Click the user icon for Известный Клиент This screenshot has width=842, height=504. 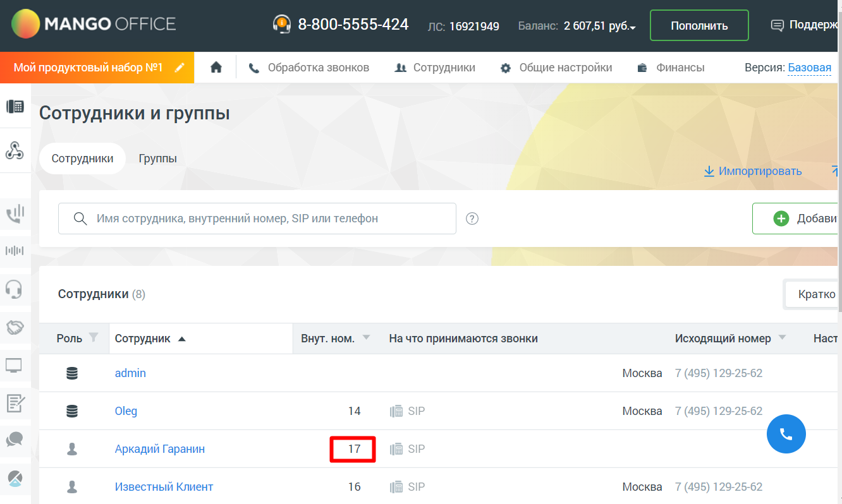[x=72, y=487]
